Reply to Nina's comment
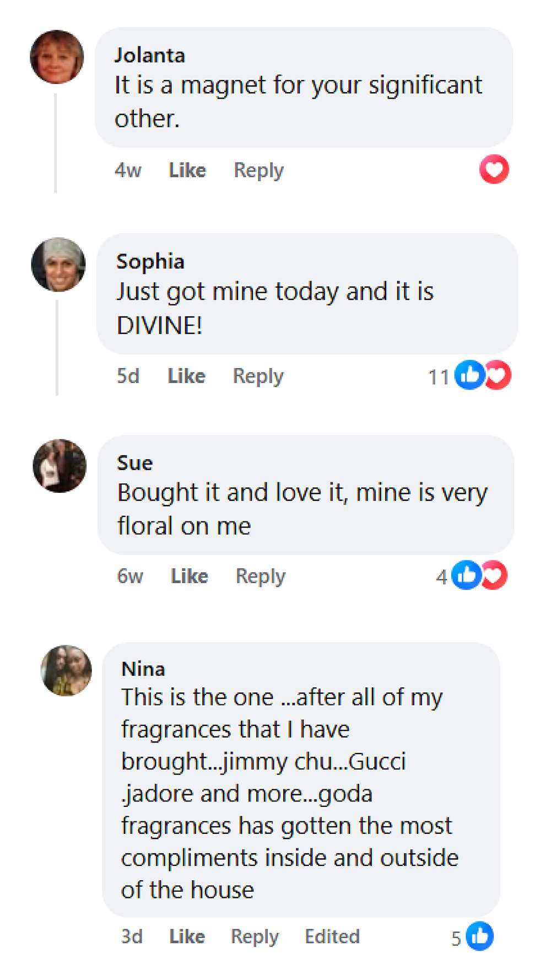The width and height of the screenshot is (551, 980). click(x=255, y=936)
